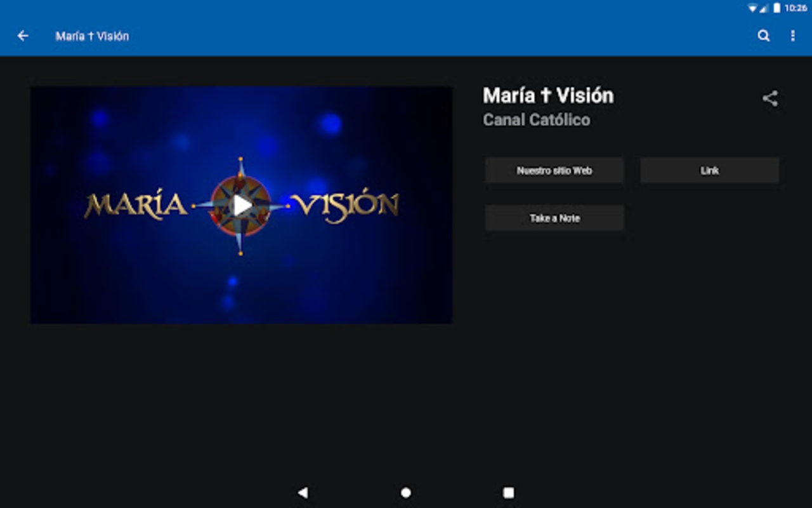Play the María Visión video

tap(241, 205)
